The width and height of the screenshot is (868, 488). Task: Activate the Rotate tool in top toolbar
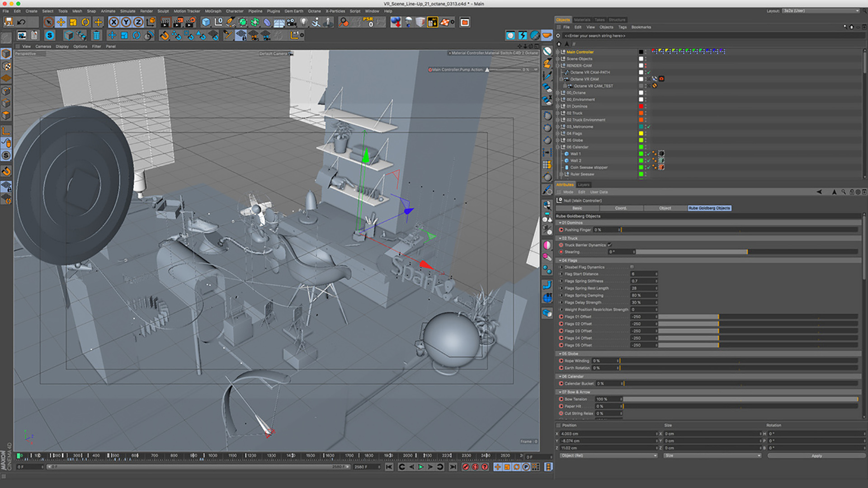(x=85, y=22)
